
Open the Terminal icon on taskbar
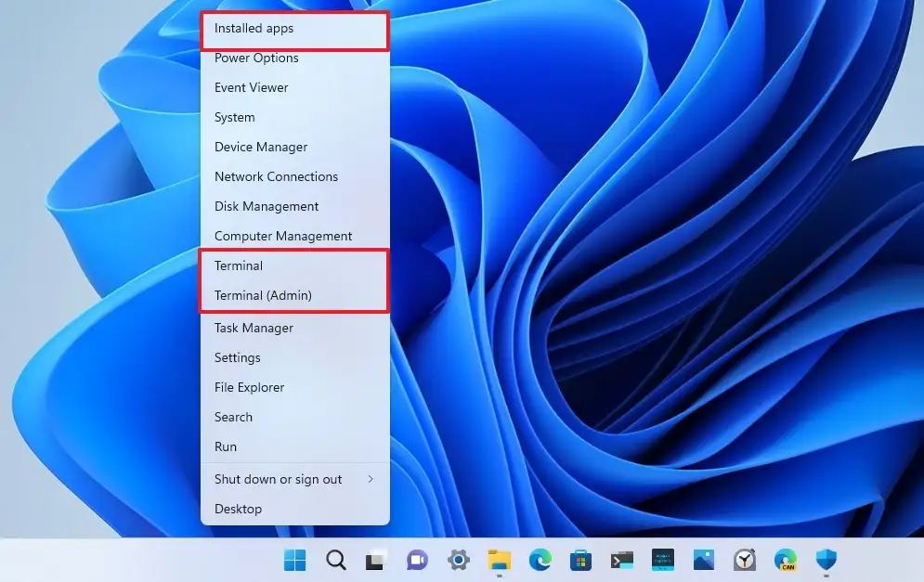coord(622,560)
